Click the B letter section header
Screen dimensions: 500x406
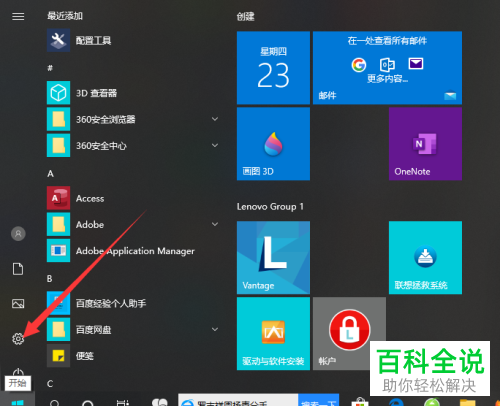click(x=50, y=278)
